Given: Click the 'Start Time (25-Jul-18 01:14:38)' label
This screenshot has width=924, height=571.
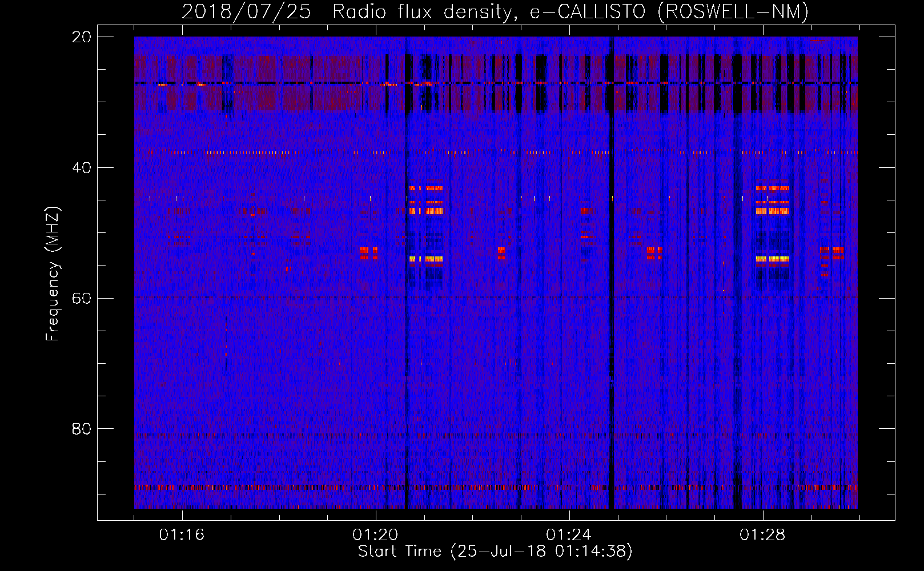Looking at the screenshot, I should (x=495, y=552).
